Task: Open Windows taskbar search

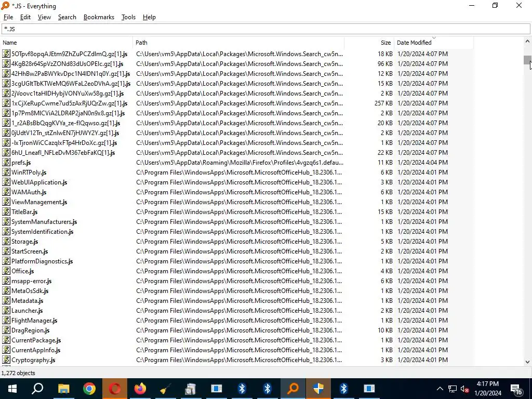Action: 37,389
